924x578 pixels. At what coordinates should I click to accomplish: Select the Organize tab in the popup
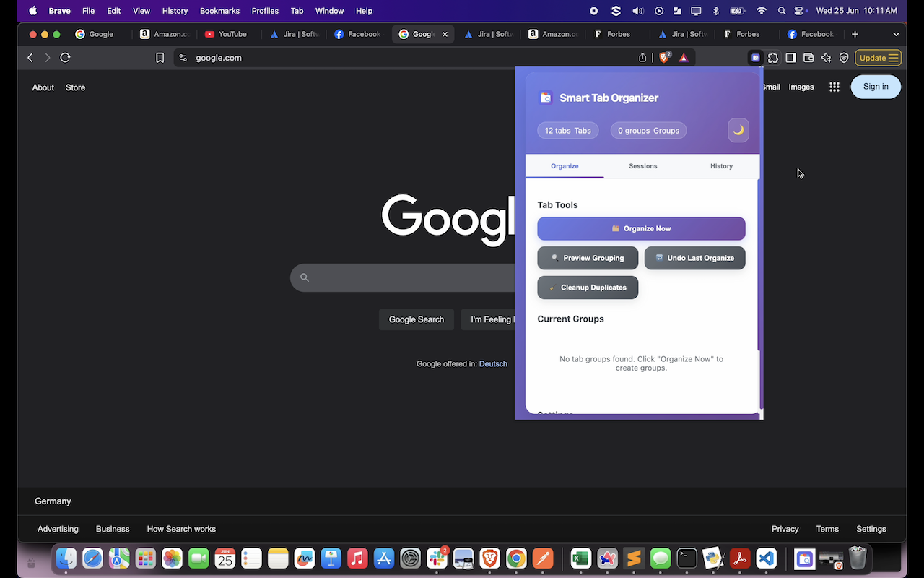pos(565,166)
